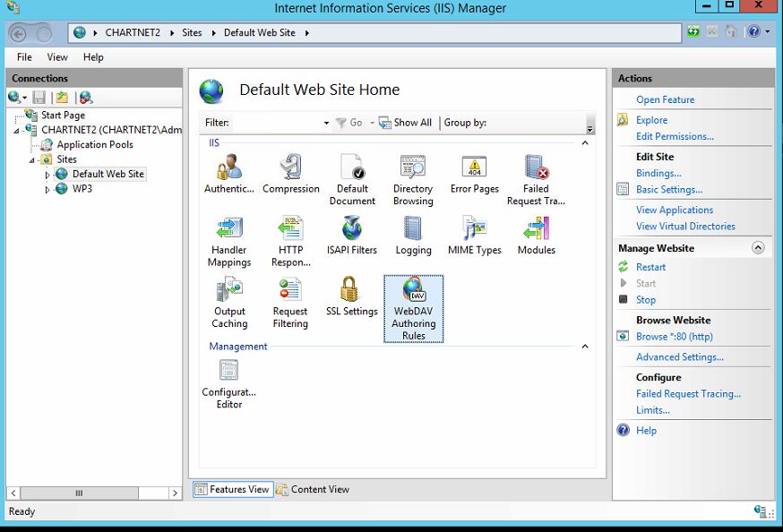
Task: Select WP3 site in tree
Action: point(82,189)
